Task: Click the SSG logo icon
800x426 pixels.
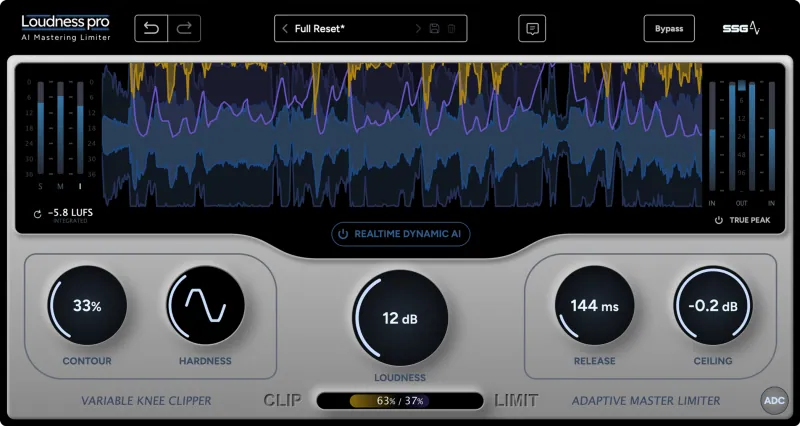Action: click(x=741, y=29)
